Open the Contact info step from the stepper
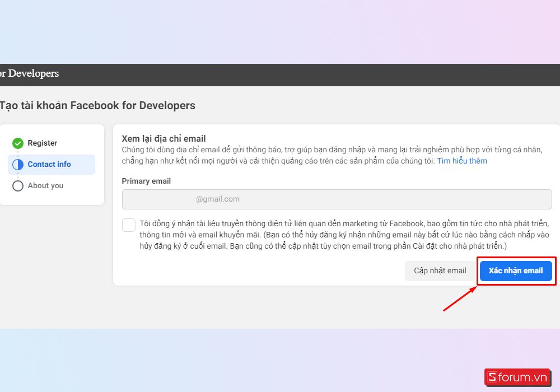This screenshot has width=560, height=392. pos(49,164)
